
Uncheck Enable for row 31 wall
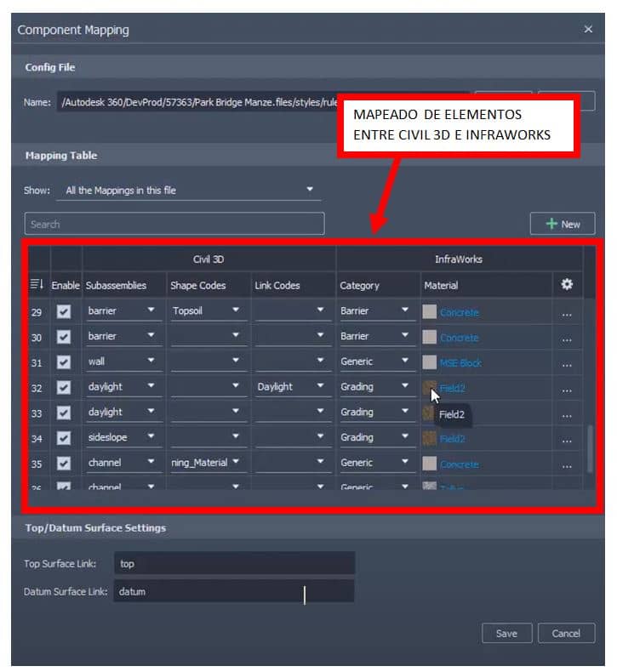(x=64, y=362)
